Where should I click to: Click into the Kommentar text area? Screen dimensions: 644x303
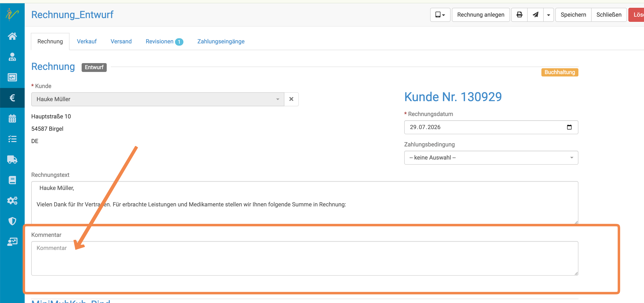point(305,258)
